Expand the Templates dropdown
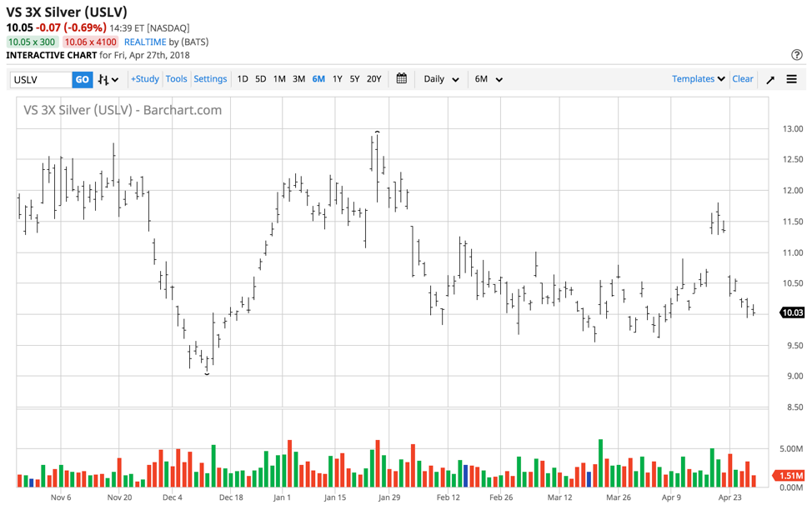The width and height of the screenshot is (812, 505). [698, 78]
